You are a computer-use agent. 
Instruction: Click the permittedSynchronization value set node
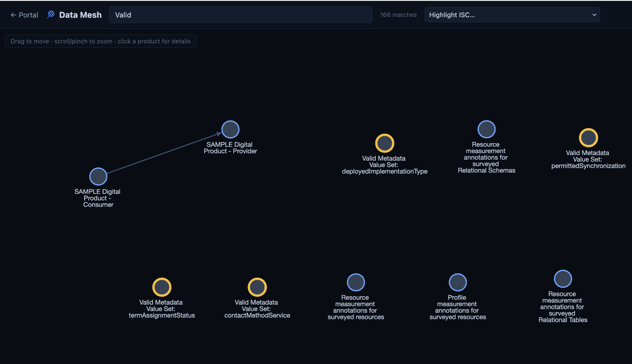(588, 138)
